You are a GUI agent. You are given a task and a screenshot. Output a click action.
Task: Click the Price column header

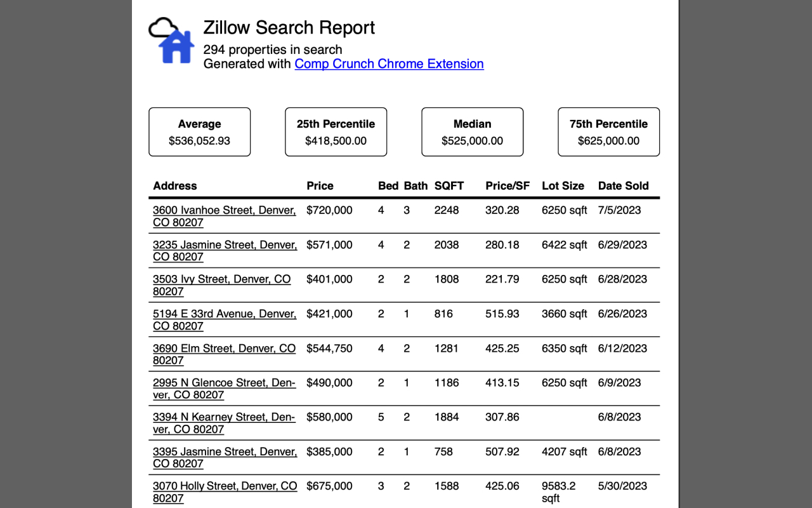click(x=320, y=186)
